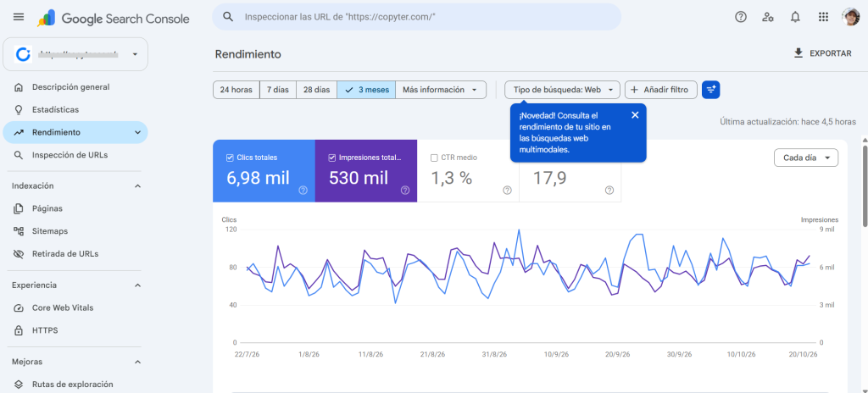Open the account profile avatar
Screen dimensions: 868x393
[850, 17]
